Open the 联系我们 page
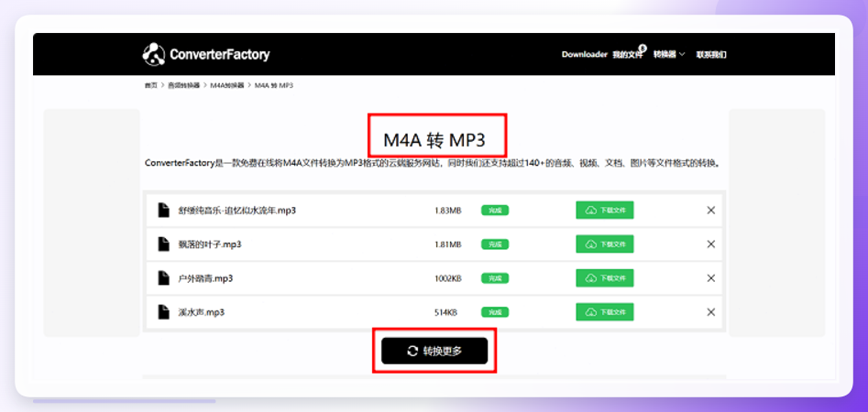This screenshot has height=412, width=868. 711,54
